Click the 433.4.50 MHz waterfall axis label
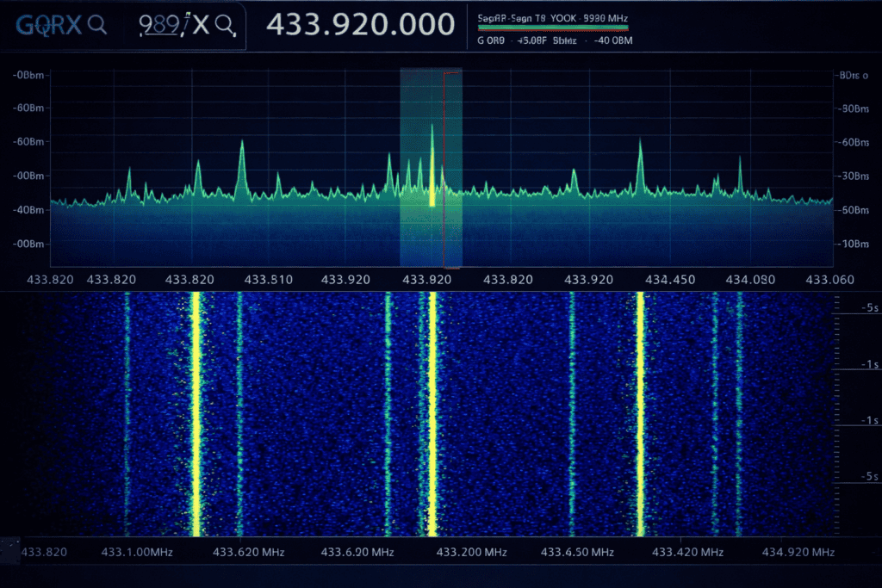 (x=577, y=552)
